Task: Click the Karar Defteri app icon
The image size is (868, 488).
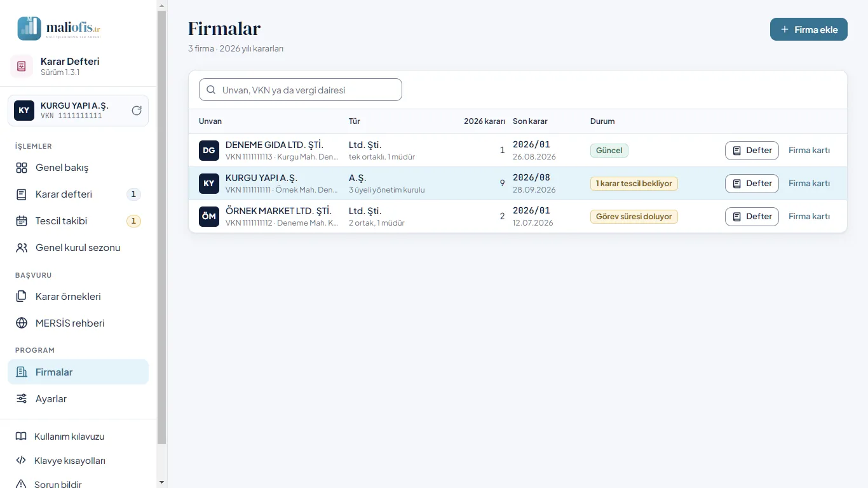Action: (x=22, y=66)
